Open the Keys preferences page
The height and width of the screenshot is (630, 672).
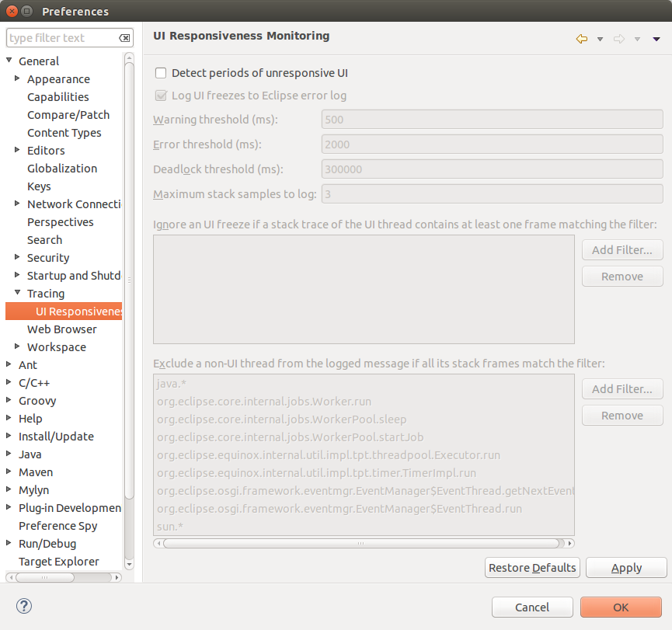tap(39, 186)
